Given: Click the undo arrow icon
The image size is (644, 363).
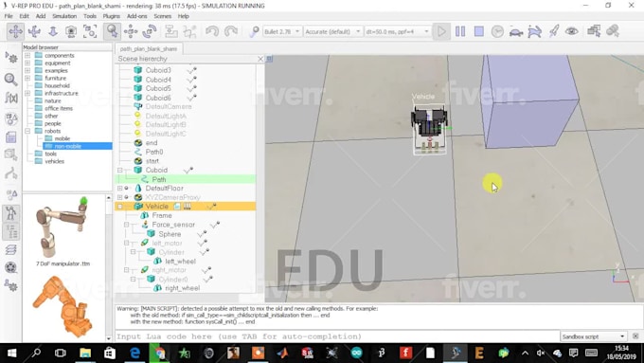Looking at the screenshot, I should tap(212, 31).
